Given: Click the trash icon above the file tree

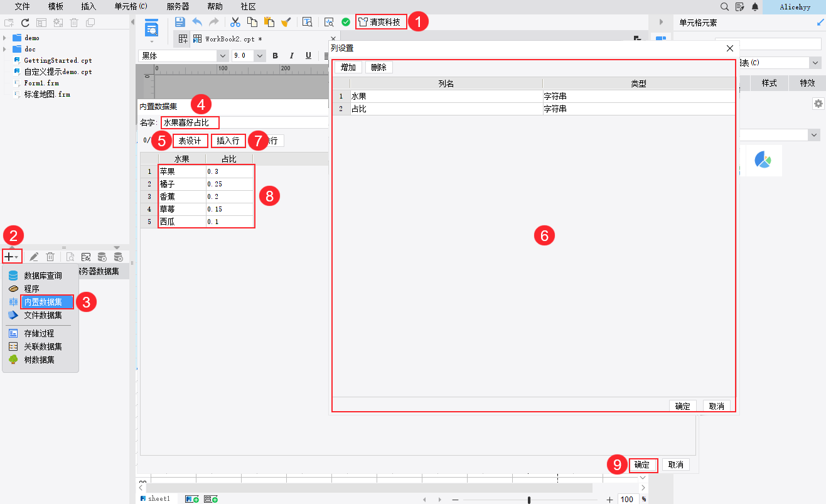Looking at the screenshot, I should coord(74,23).
